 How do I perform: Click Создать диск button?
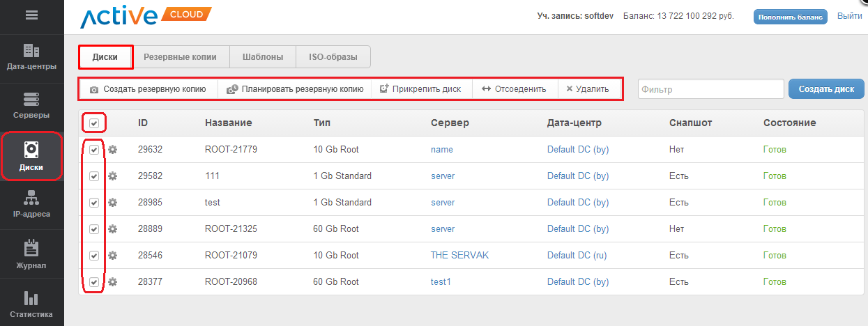pyautogui.click(x=826, y=89)
